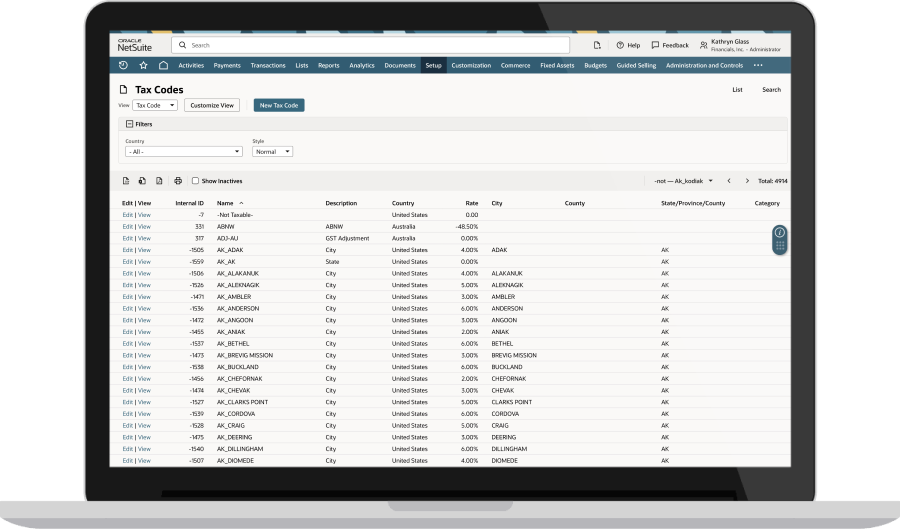Click into the global Search field
Image resolution: width=900 pixels, height=529 pixels.
(370, 45)
